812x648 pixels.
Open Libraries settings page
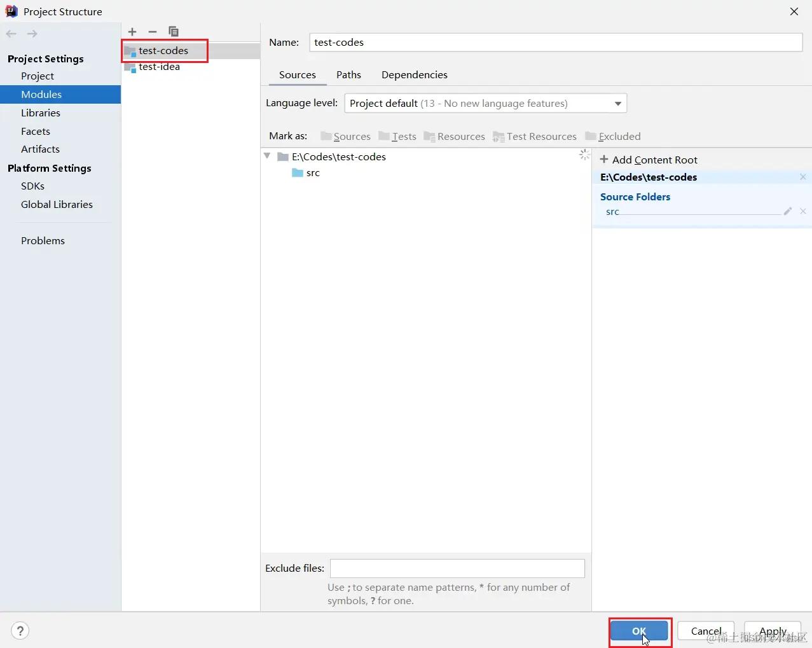[41, 113]
